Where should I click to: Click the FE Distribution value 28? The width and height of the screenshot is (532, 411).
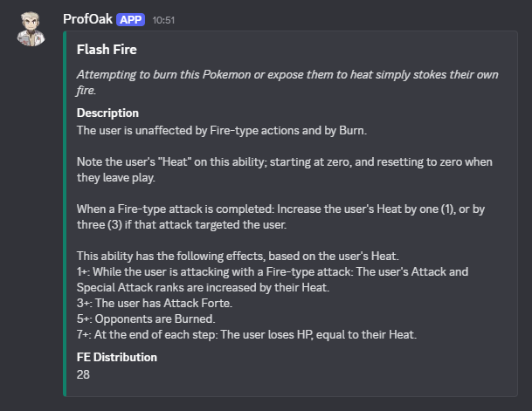(x=83, y=374)
